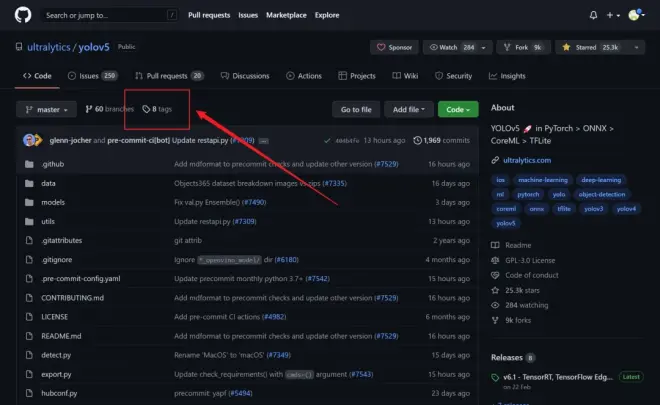Switch to the Projects tab
The width and height of the screenshot is (660, 405).
357,76
